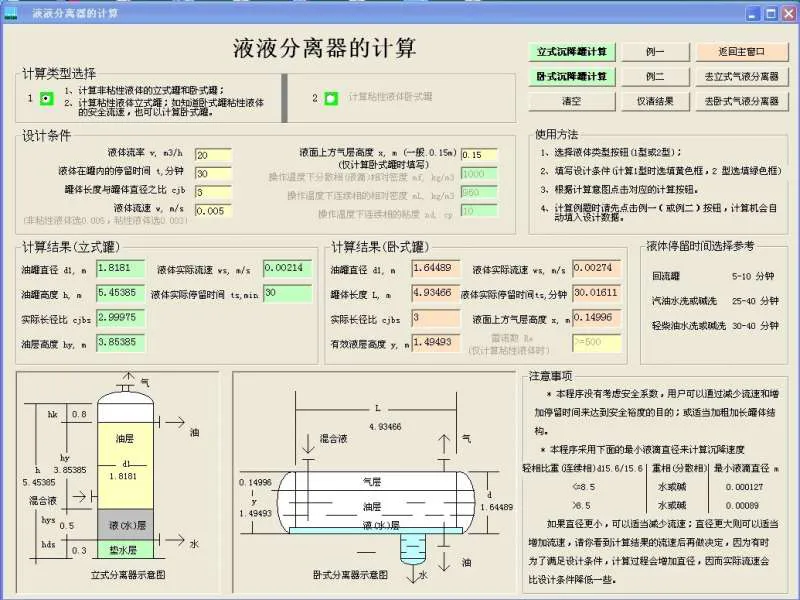Click vertical actual residence time result 30

[288, 293]
